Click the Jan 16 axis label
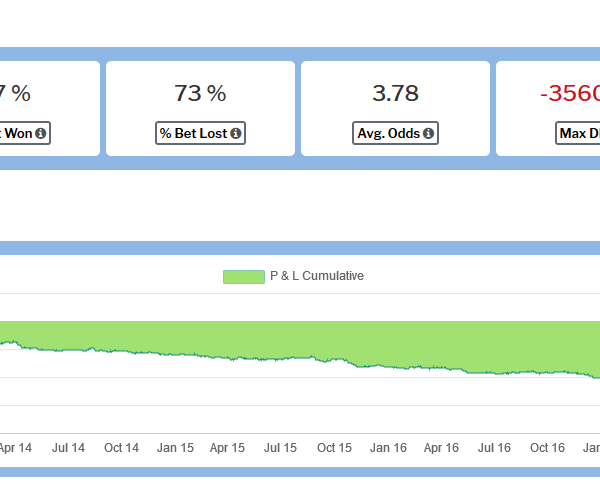Viewport: 600px width, 486px height. (388, 448)
